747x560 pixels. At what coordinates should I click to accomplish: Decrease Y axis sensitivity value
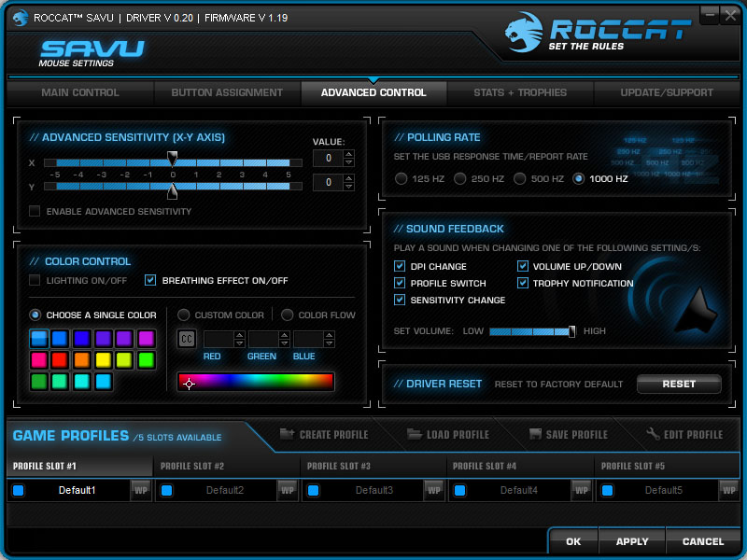click(348, 186)
